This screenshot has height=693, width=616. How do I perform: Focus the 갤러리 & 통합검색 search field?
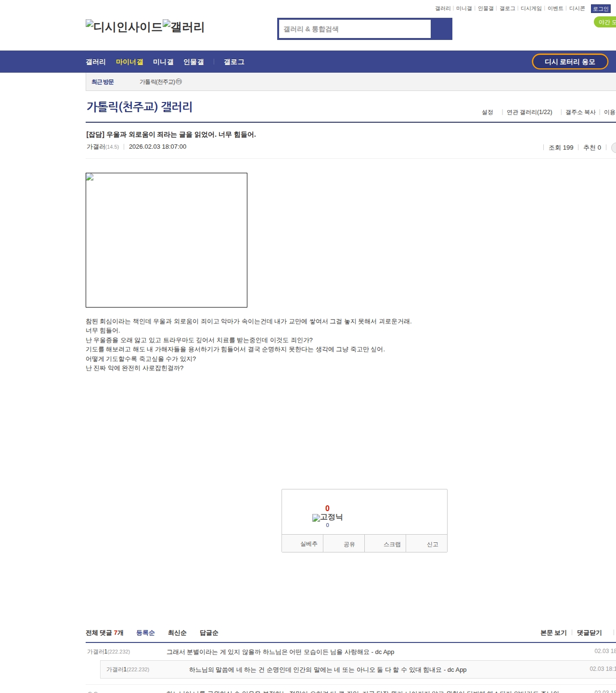(x=355, y=29)
